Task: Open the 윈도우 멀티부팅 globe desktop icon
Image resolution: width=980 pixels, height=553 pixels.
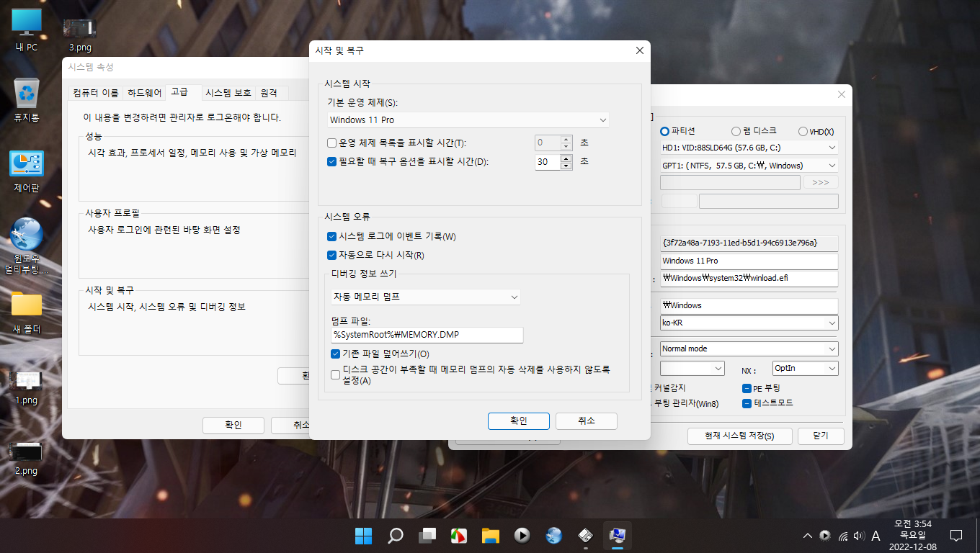Action: point(27,246)
